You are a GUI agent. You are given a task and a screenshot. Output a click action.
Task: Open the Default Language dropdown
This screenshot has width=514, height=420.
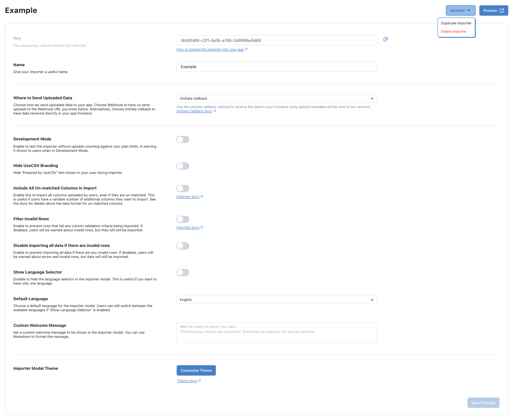(x=276, y=299)
